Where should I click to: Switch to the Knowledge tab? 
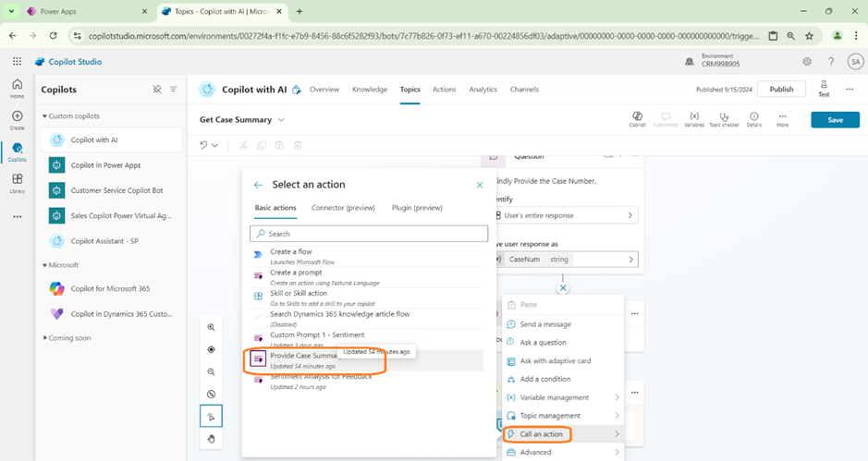tap(370, 90)
